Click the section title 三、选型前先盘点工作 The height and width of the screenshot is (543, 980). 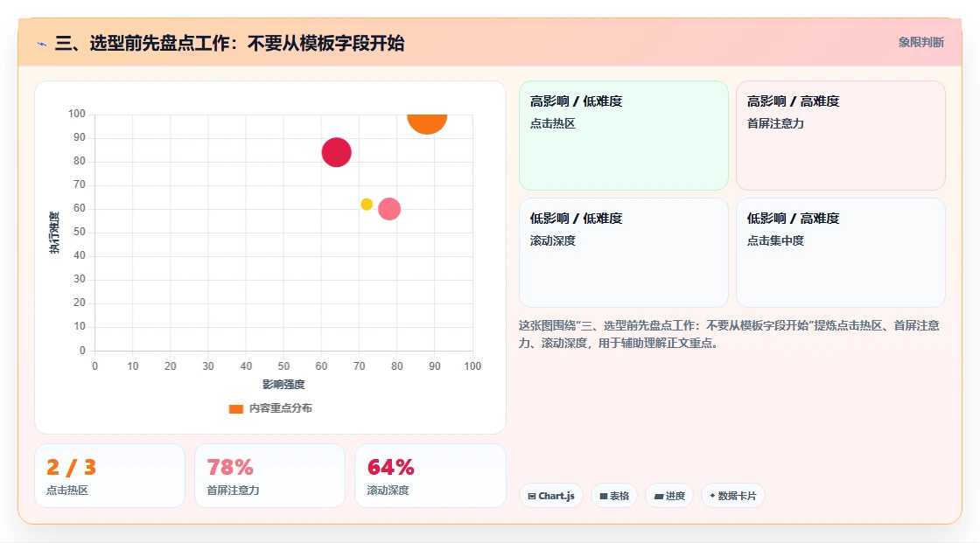[229, 43]
